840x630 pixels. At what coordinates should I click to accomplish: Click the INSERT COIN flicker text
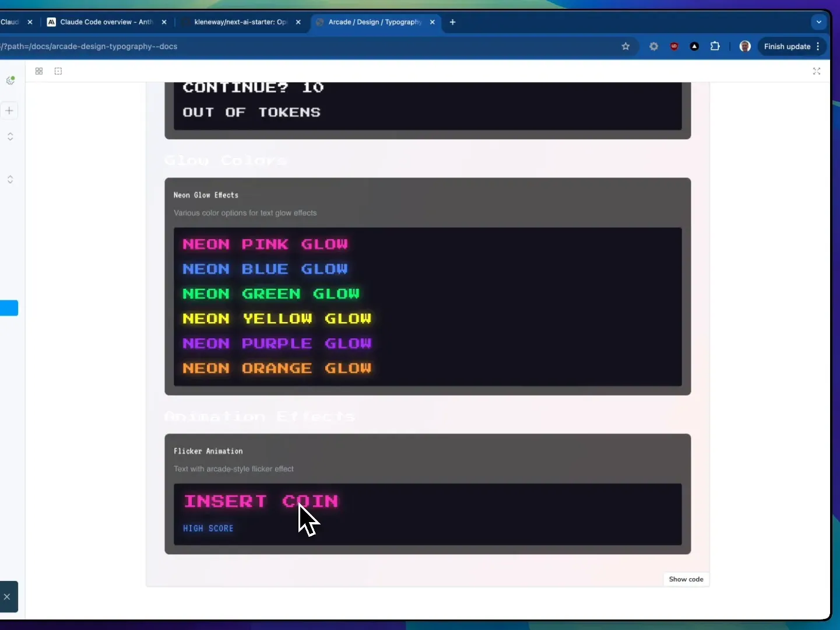coord(261,501)
